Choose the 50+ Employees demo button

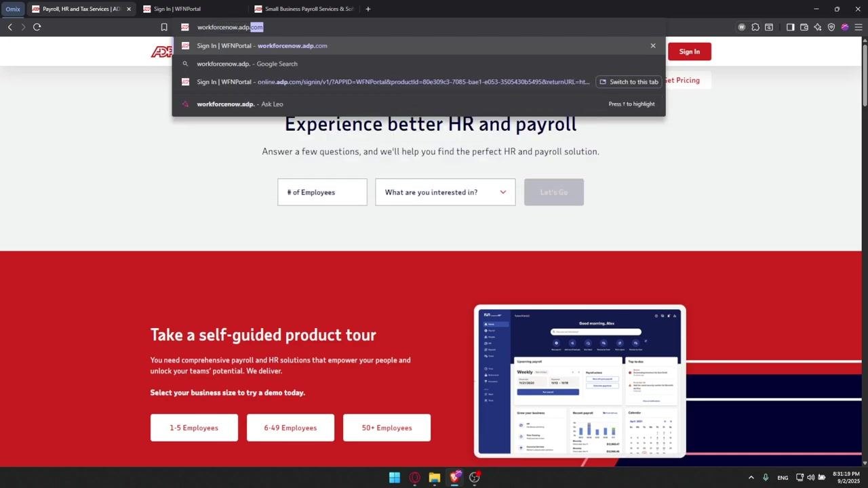click(x=387, y=428)
